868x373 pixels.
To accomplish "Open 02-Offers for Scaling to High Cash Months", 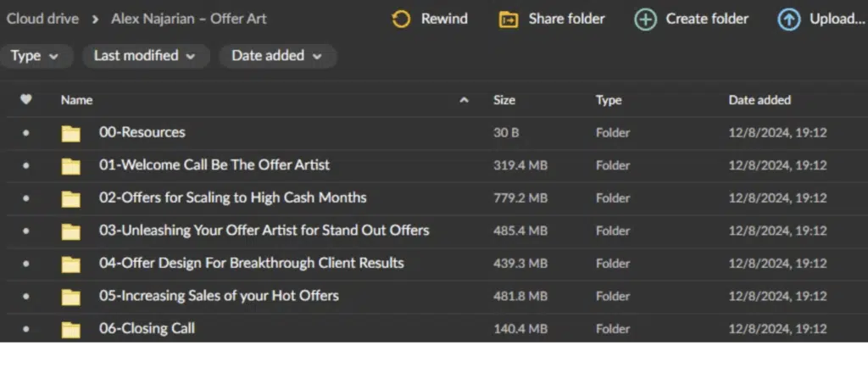I will tap(232, 198).
